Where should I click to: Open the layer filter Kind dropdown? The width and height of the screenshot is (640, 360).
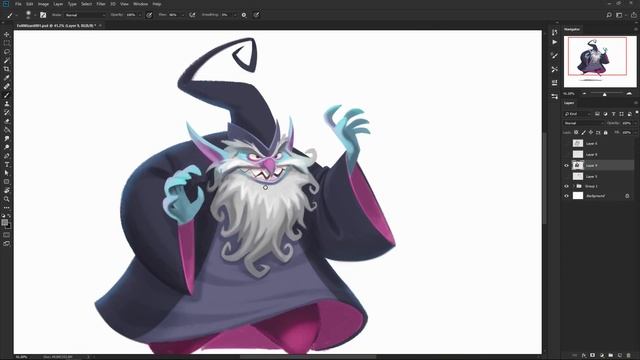pos(577,114)
